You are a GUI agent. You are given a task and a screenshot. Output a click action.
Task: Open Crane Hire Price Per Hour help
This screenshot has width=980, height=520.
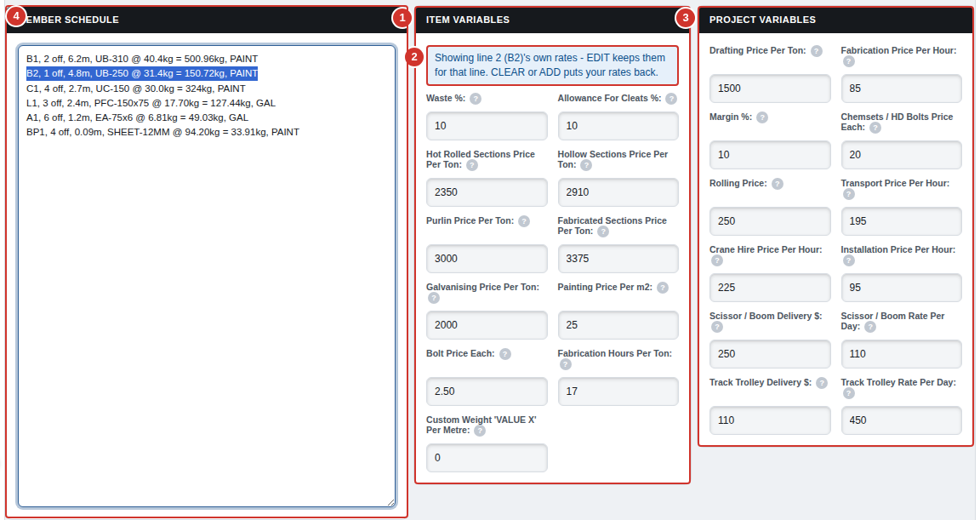pyautogui.click(x=717, y=260)
